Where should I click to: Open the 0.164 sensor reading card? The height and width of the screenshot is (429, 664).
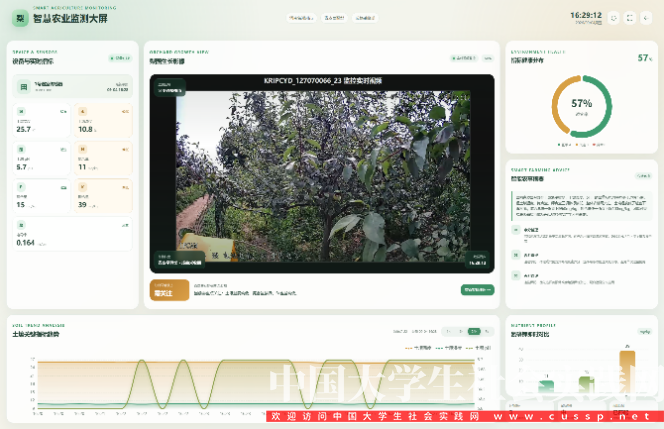pos(72,234)
